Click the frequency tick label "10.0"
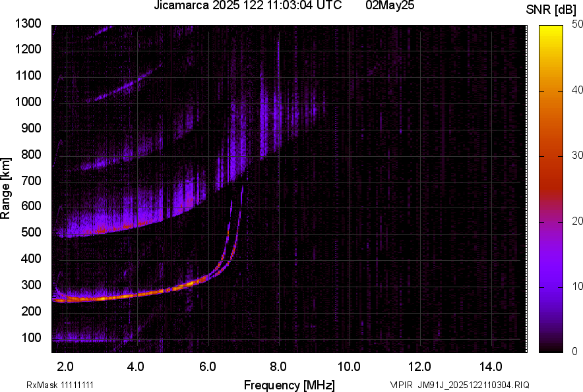583x392 pixels. pyautogui.click(x=349, y=367)
